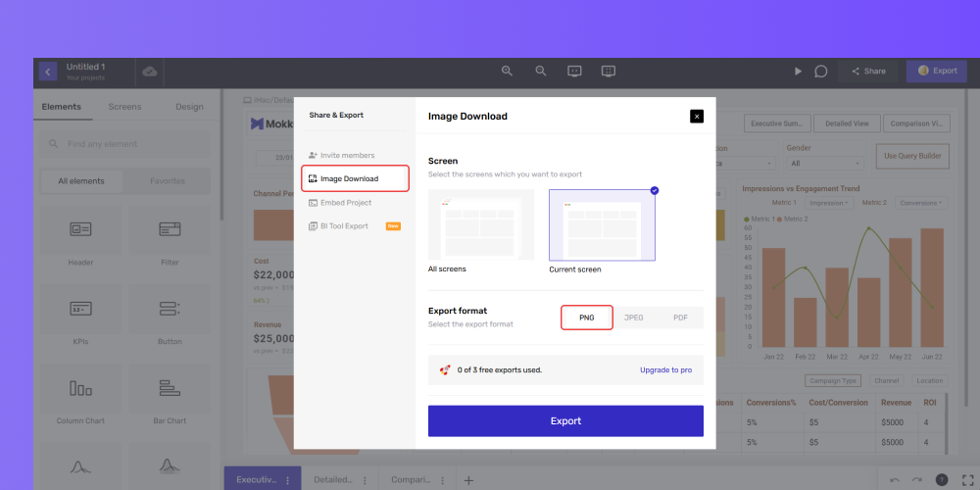The image size is (980, 490).
Task: Click the fit-to-screen monitor icon
Action: [x=575, y=72]
